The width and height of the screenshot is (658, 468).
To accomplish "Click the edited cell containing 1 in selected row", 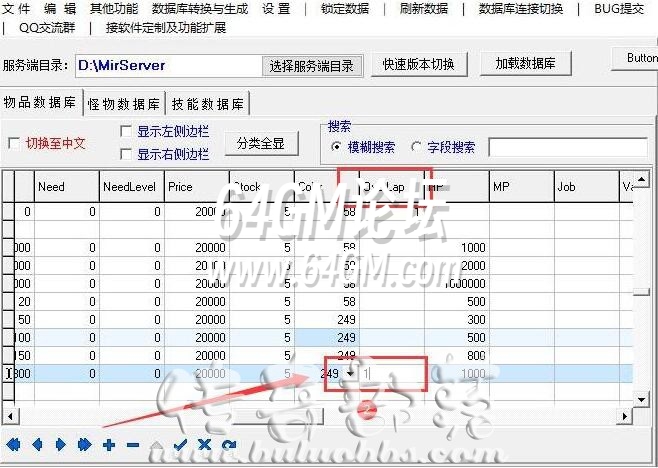I will 392,374.
